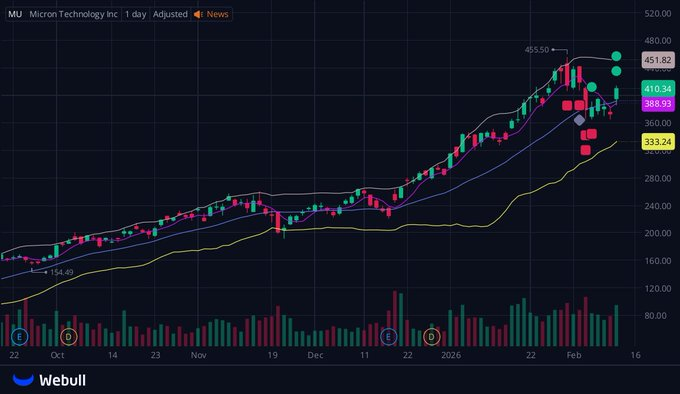Click the 154.49 low price label
Viewport: 680px width, 394px height.
[x=62, y=272]
